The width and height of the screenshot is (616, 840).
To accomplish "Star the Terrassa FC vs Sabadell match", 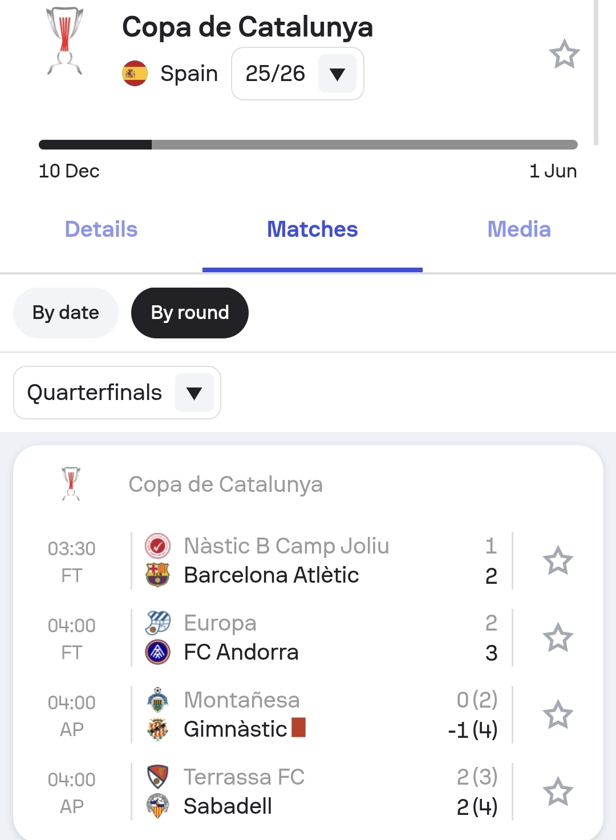I will 557,791.
